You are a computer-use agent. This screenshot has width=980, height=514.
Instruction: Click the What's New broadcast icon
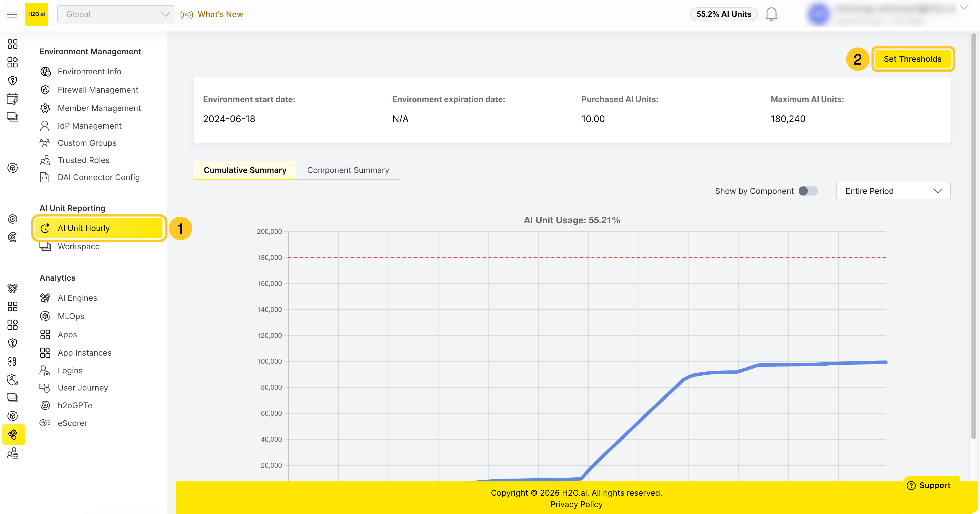point(187,15)
